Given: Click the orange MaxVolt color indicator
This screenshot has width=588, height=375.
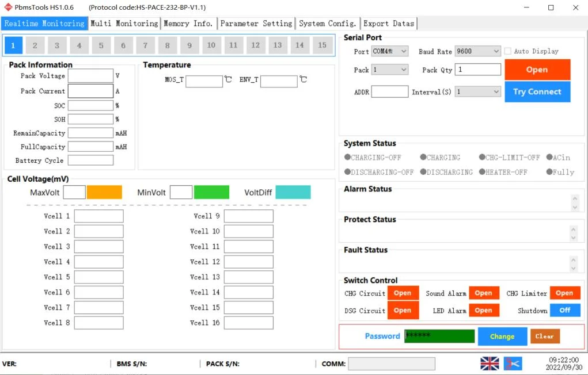Looking at the screenshot, I should pos(104,192).
